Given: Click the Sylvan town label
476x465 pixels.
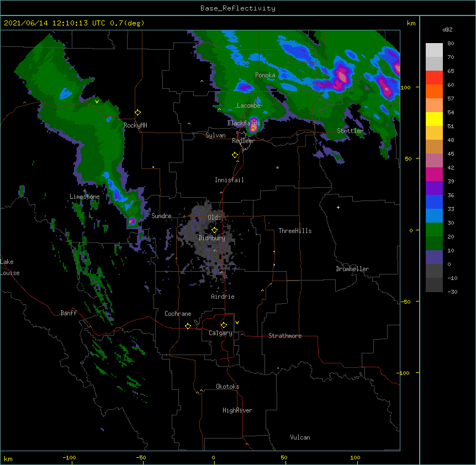Looking at the screenshot, I should tap(215, 135).
